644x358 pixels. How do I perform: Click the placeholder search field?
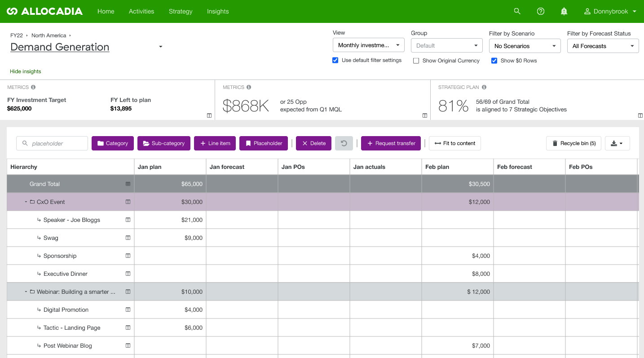tap(52, 143)
